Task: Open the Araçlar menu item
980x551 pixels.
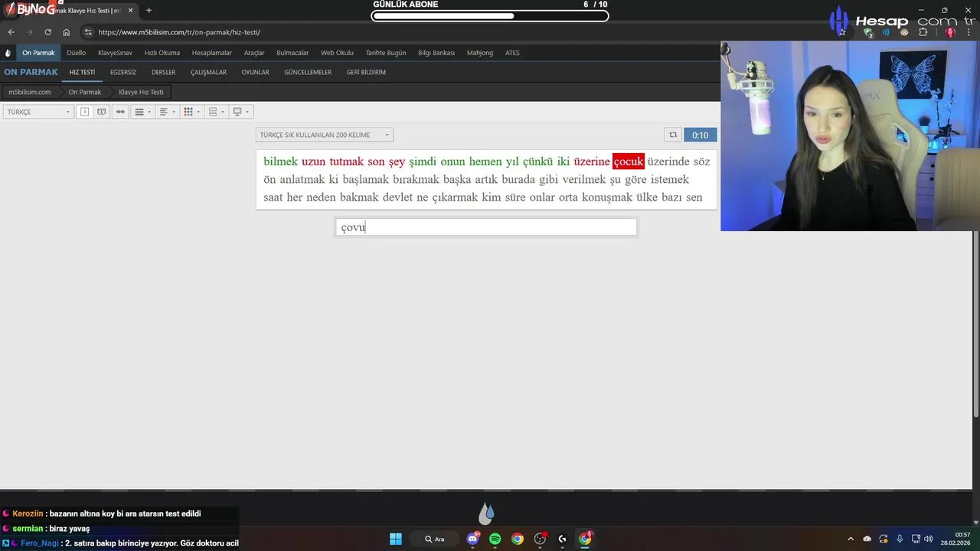Action: click(254, 53)
